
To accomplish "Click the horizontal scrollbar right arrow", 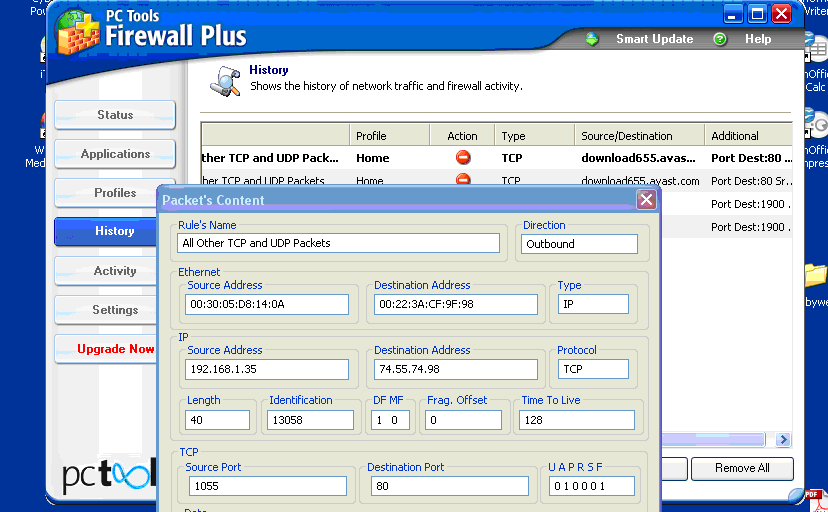I will point(783,440).
